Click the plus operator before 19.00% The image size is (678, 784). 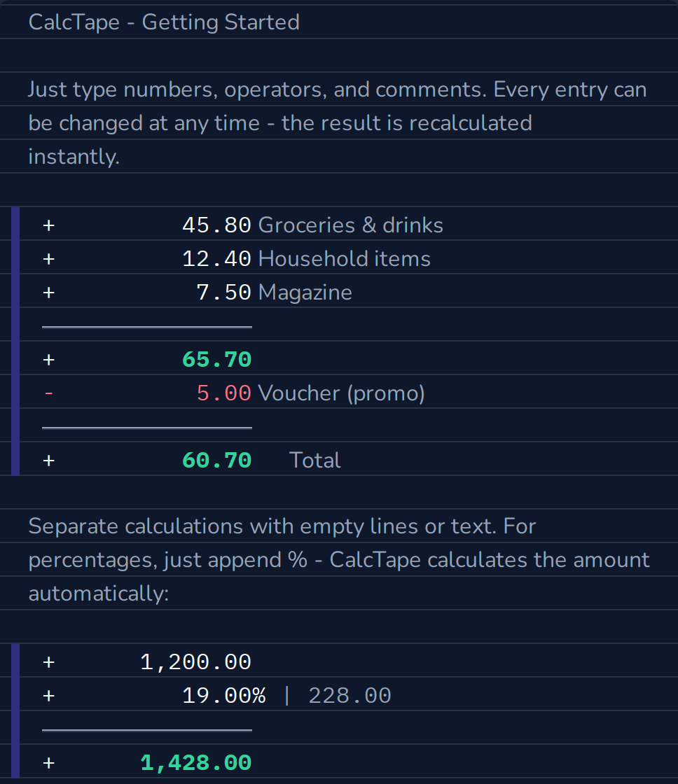pyautogui.click(x=48, y=696)
